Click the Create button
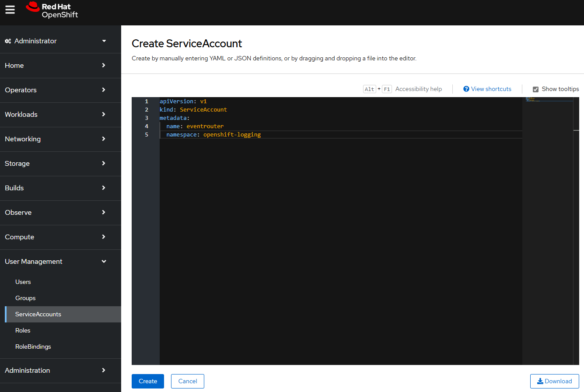 148,381
